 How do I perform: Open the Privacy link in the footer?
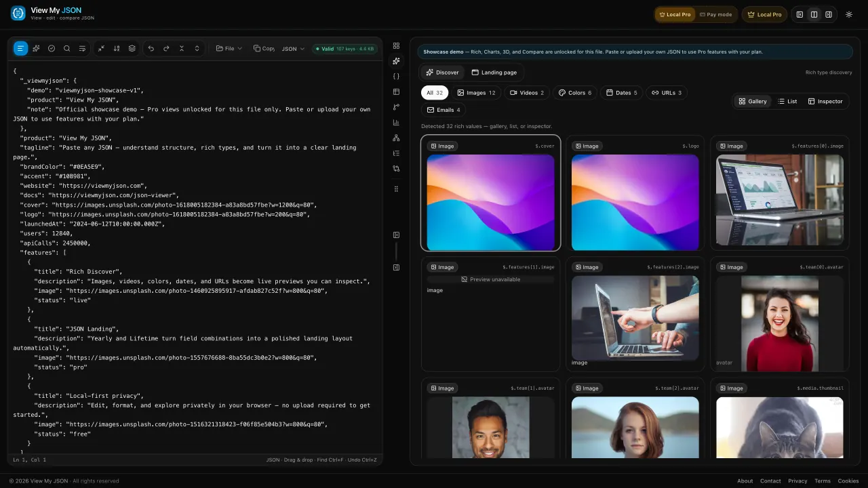click(x=797, y=481)
